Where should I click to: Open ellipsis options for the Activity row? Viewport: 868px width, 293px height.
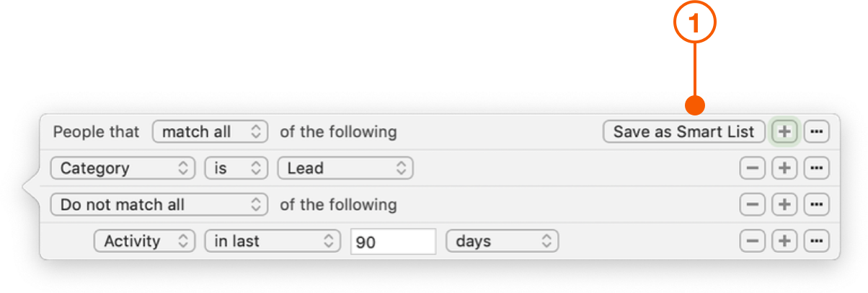816,241
